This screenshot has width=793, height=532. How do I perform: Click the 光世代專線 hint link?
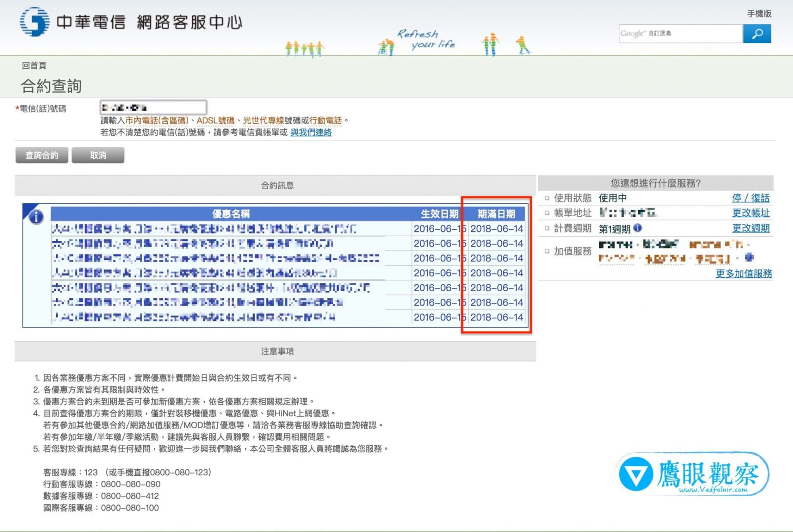click(x=263, y=120)
